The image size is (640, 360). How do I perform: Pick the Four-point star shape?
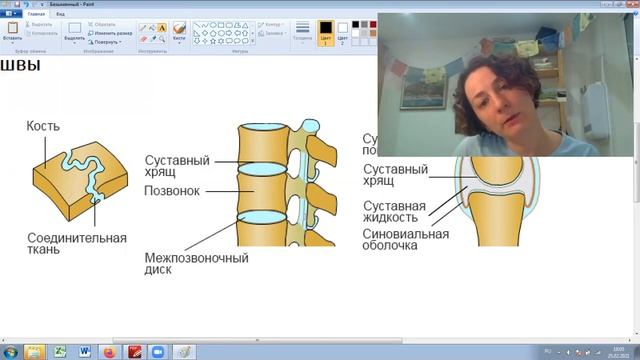(205, 41)
